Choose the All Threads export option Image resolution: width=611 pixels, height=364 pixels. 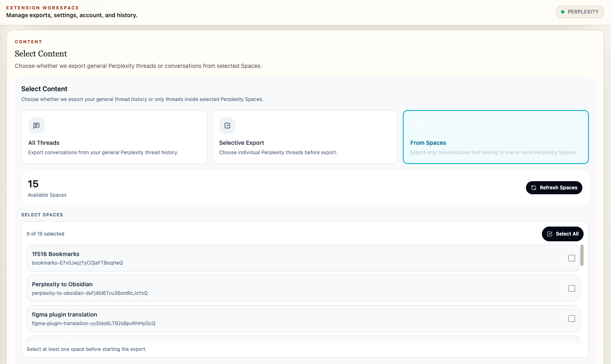tap(114, 137)
